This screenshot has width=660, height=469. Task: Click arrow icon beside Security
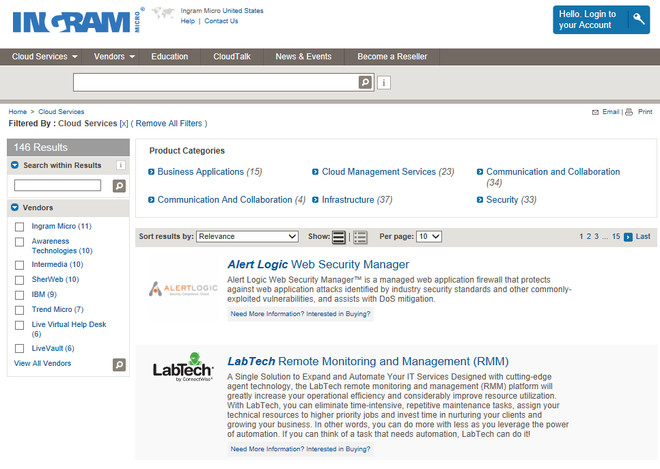(480, 200)
